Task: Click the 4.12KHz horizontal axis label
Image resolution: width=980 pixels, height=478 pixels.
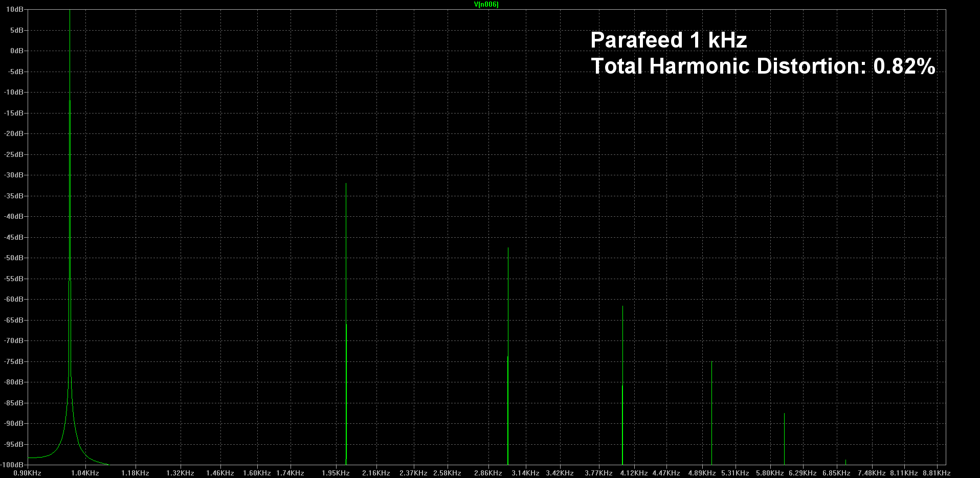Action: (634, 473)
